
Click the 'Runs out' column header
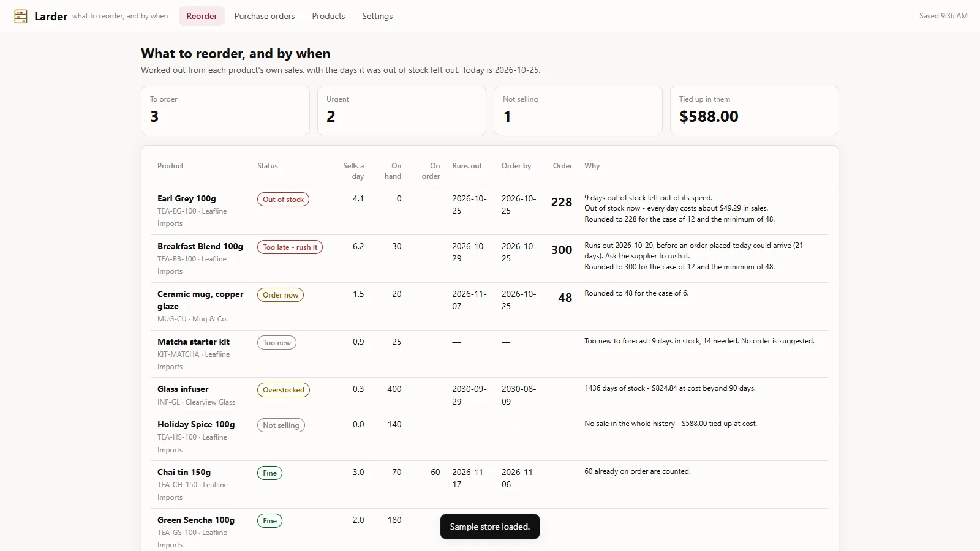[467, 166]
